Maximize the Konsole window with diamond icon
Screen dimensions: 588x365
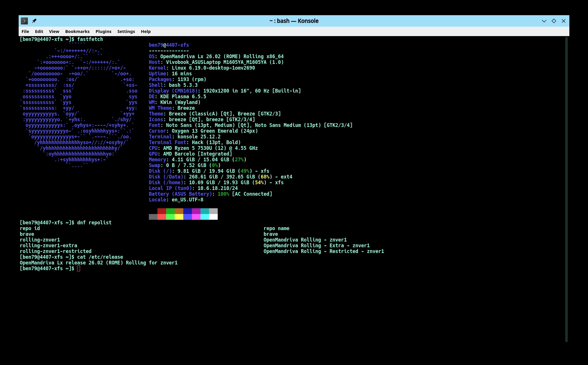point(554,21)
